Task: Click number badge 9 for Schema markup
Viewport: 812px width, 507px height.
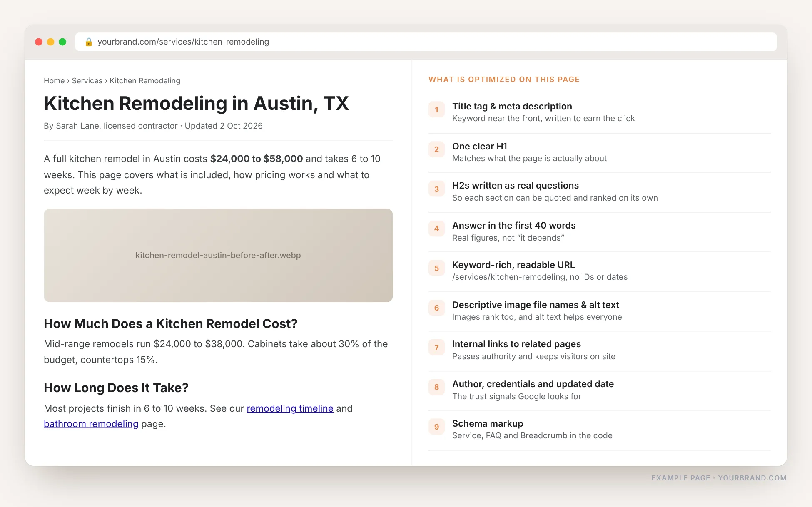Action: tap(436, 427)
